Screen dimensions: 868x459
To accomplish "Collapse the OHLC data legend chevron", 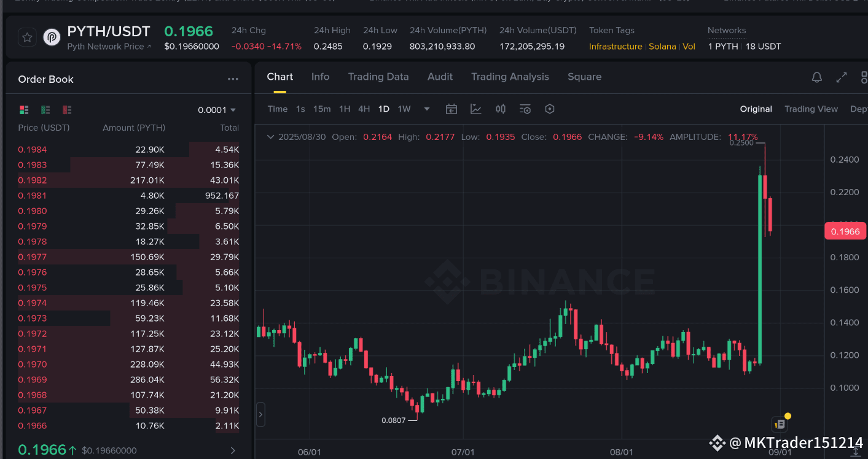I will [270, 137].
